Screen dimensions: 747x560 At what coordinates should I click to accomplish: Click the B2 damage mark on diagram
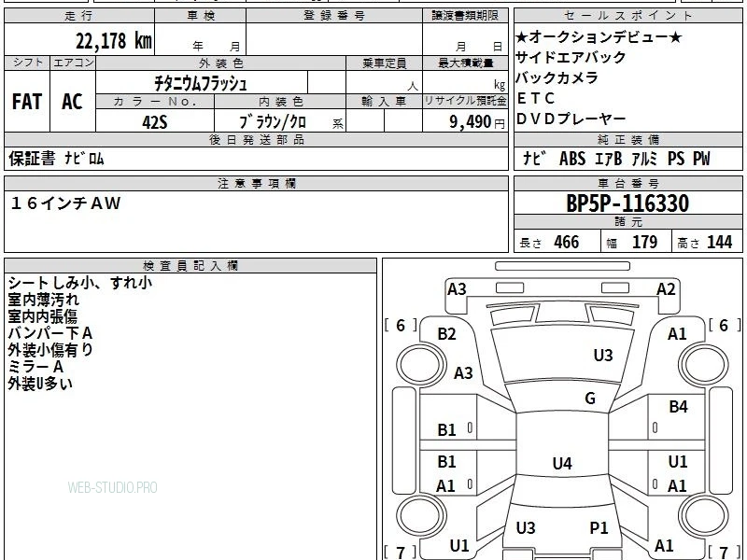pyautogui.click(x=446, y=334)
